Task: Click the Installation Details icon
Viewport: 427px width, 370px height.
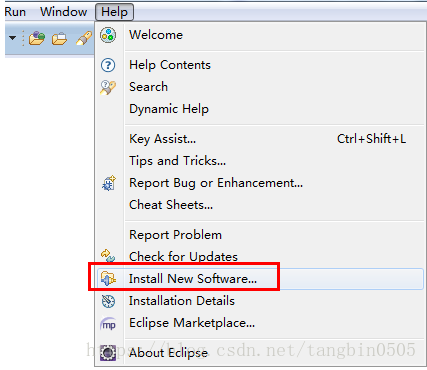Action: (108, 301)
